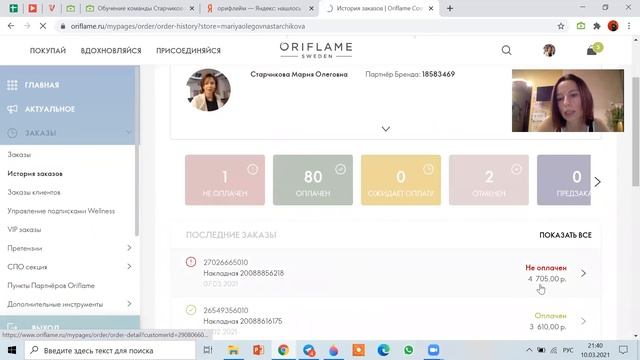Click profile photo of Старчикова

pyautogui.click(x=208, y=89)
